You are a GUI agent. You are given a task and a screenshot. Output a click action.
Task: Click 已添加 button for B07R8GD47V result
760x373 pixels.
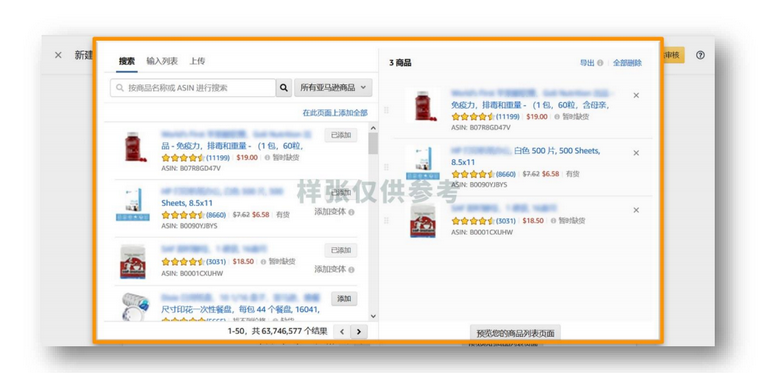tap(341, 135)
